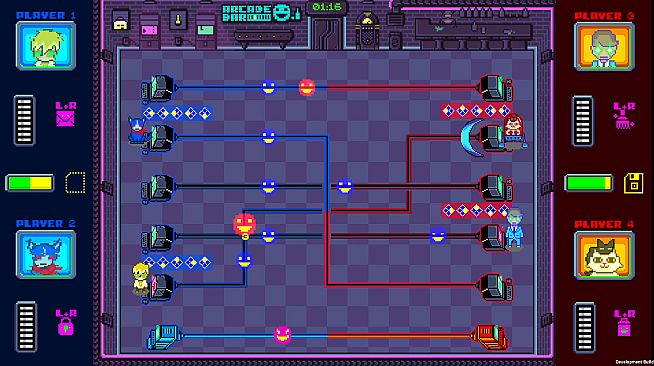
Task: Click the red router at bottom right
Action: tap(490, 337)
